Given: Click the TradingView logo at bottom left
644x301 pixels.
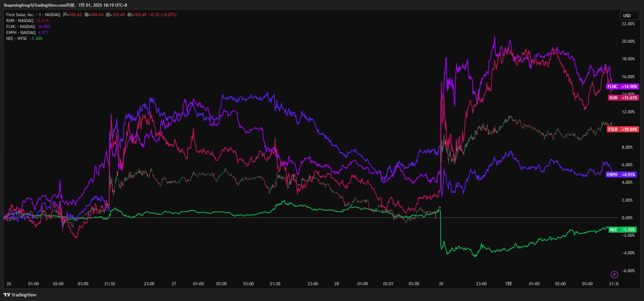Looking at the screenshot, I should click(20, 295).
